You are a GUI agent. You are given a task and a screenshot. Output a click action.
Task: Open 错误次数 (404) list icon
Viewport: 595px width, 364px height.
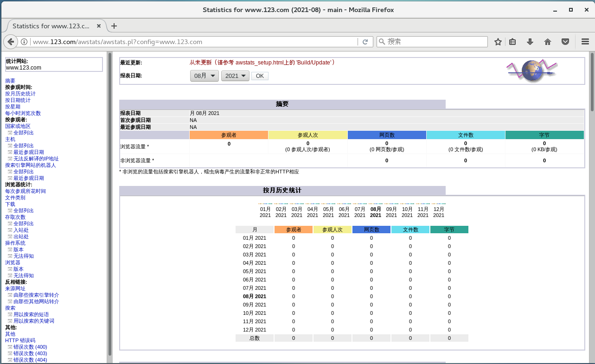click(x=10, y=360)
